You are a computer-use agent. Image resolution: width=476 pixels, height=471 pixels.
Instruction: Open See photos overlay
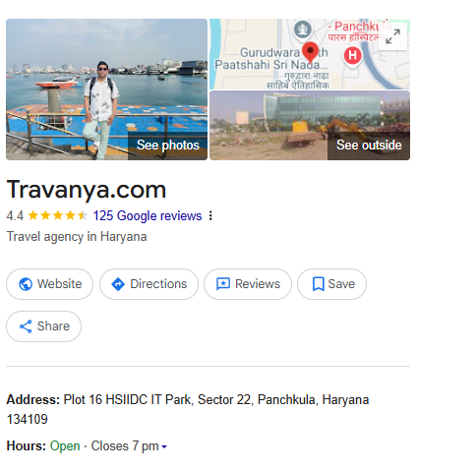coord(167,146)
